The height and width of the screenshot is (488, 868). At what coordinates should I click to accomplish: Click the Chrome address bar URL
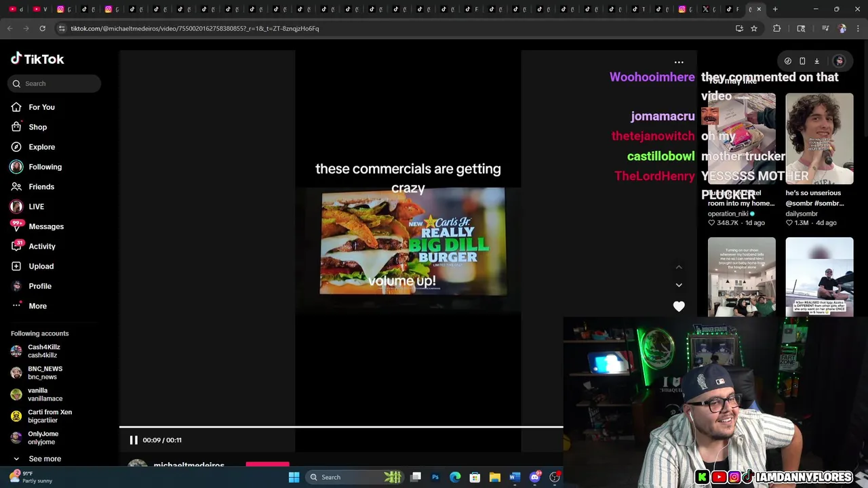[195, 28]
